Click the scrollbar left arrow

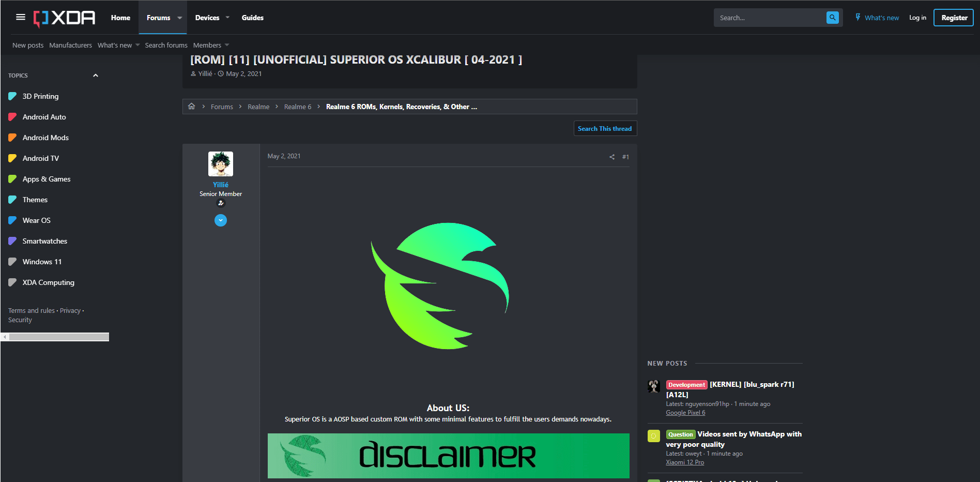5,337
